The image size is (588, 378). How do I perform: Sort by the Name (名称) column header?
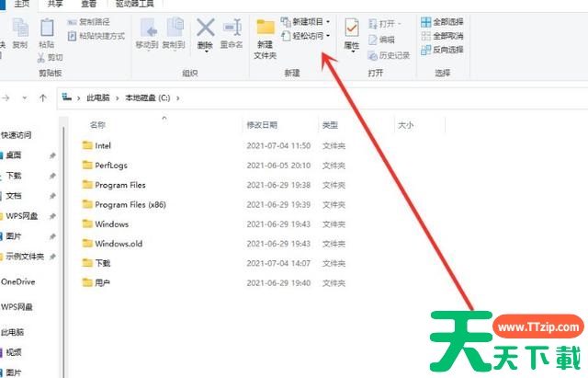(x=98, y=125)
